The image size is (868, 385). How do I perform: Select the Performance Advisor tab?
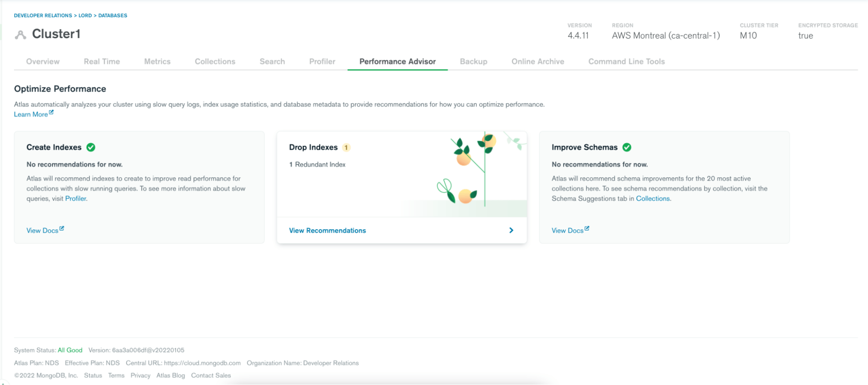point(397,62)
